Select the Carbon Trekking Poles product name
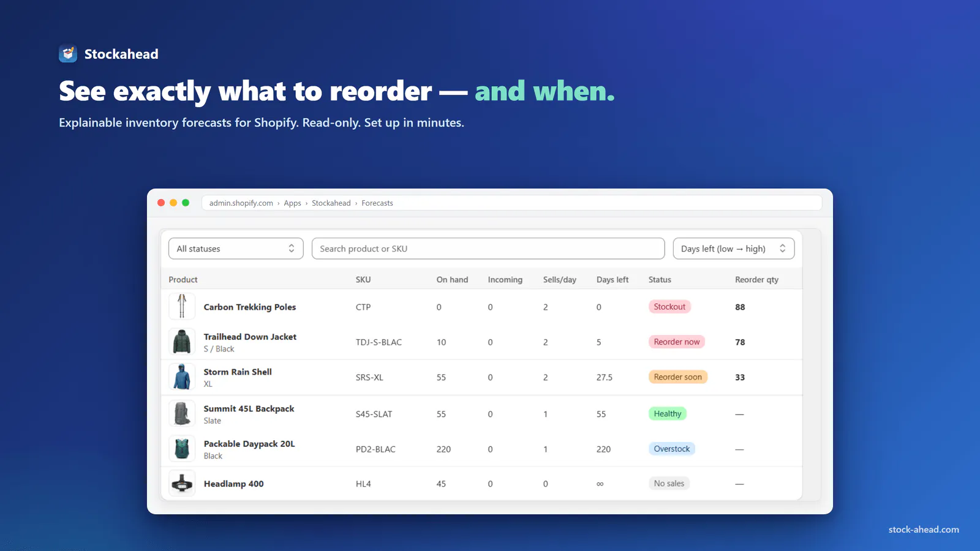Viewport: 980px width, 551px height. pyautogui.click(x=250, y=307)
